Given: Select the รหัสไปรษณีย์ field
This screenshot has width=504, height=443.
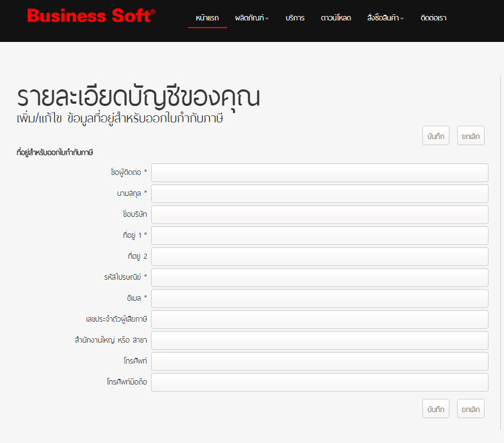Looking at the screenshot, I should (x=319, y=277).
